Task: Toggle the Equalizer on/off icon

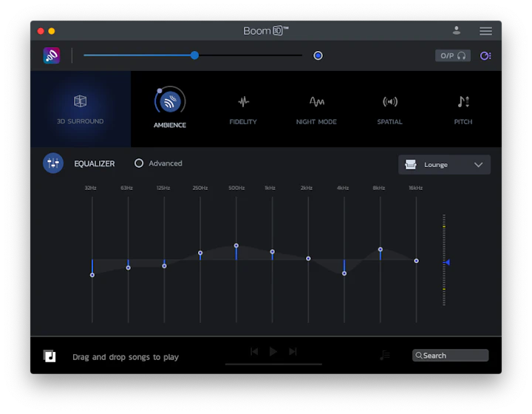Action: (53, 163)
